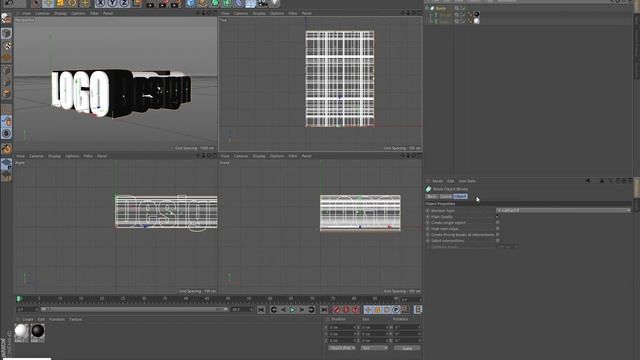640x360 pixels.
Task: Select Model mode cube in left toolbar
Action: coord(6,33)
